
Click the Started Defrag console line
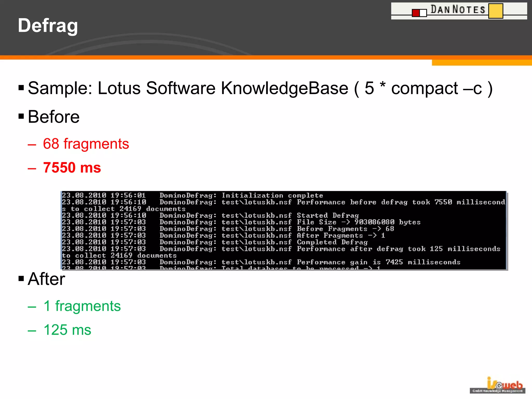[210, 215]
